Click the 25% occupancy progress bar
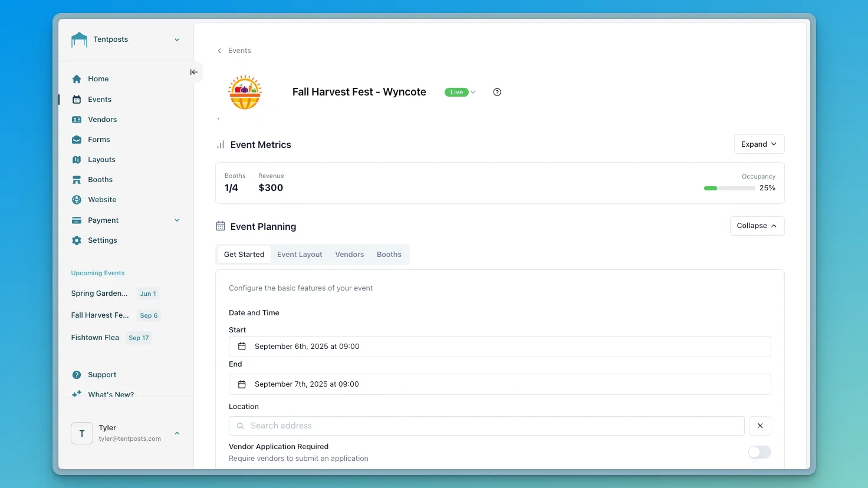The width and height of the screenshot is (868, 488). coord(729,188)
